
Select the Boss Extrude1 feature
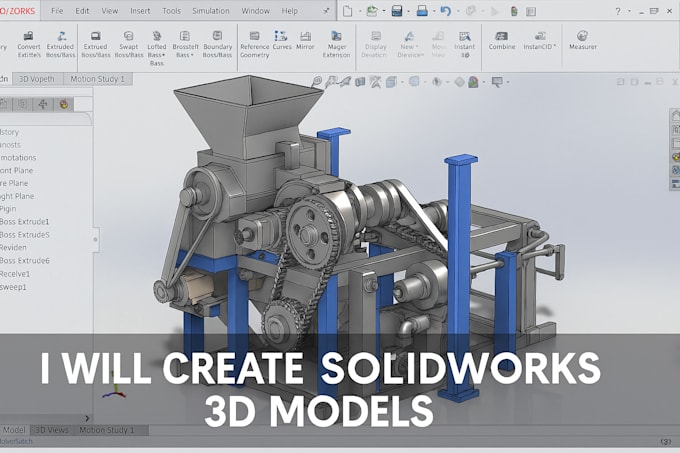(25, 222)
